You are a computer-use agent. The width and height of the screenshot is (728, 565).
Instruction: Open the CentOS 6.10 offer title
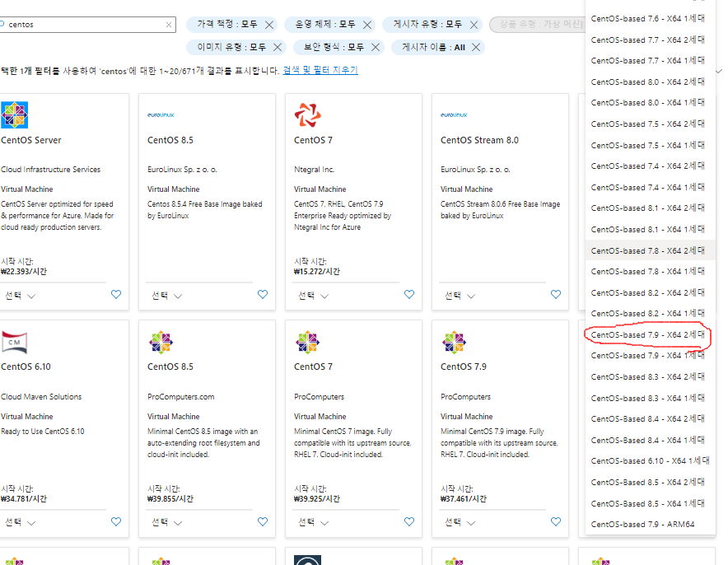pos(26,367)
